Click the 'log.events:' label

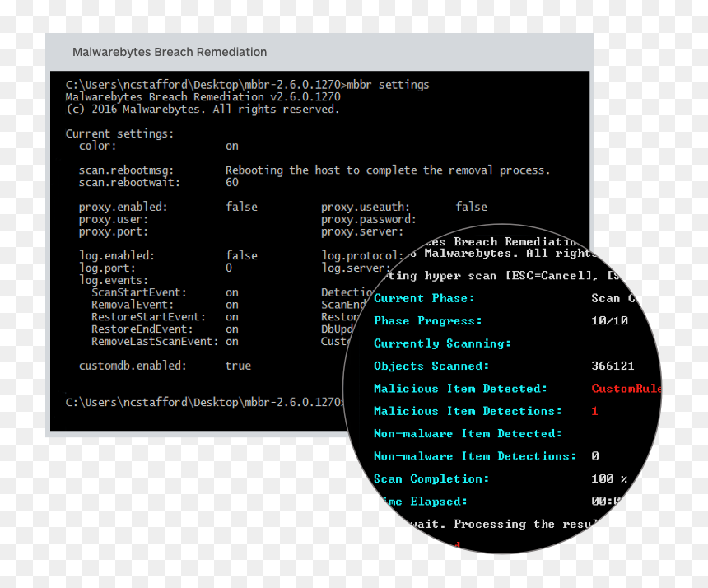(x=114, y=280)
